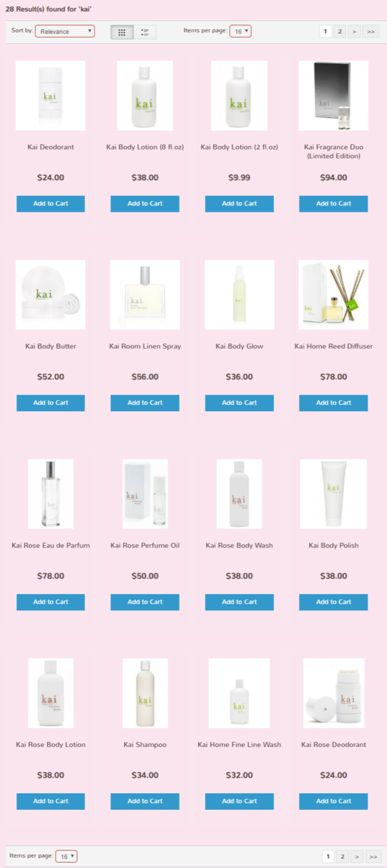Screen dimensions: 387x868
Task: Add Kai Shampoo to cart
Action: coord(145,801)
